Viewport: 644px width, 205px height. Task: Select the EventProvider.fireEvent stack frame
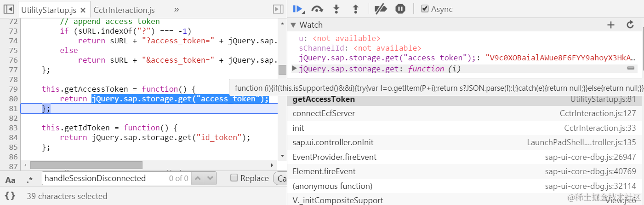pos(465,157)
